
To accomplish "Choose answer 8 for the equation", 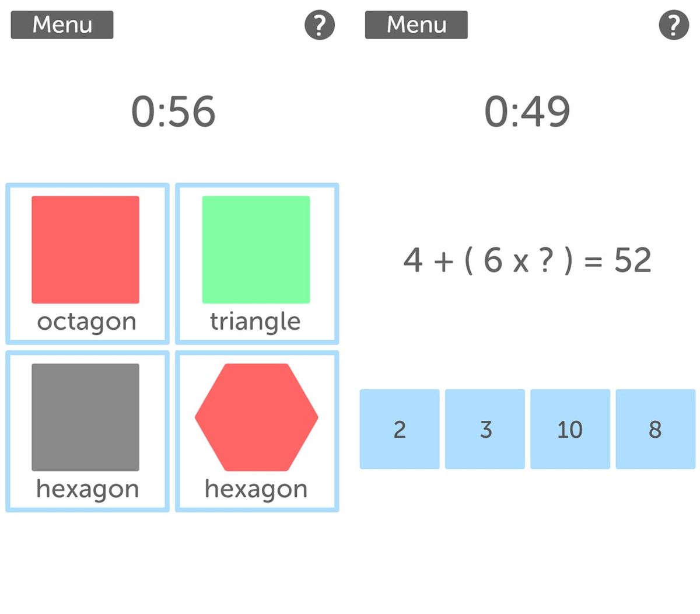I will pyautogui.click(x=655, y=429).
